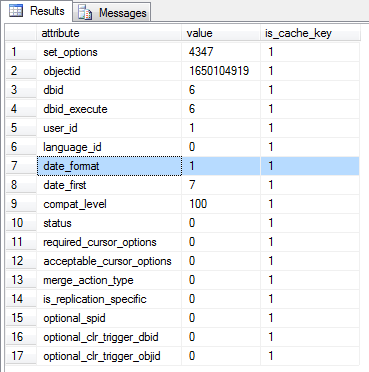369x372 pixels.
Task: Select the optional_clr_trigger_objid cell
Action: point(109,356)
